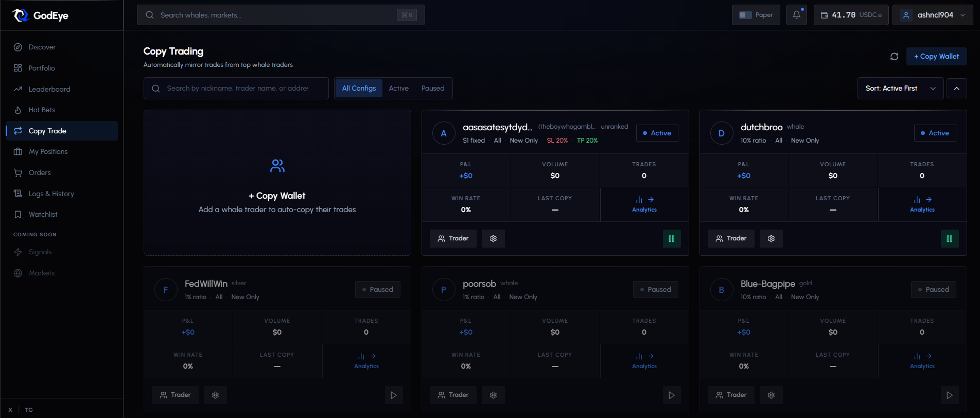The width and height of the screenshot is (980, 418).
Task: Collapse section with the up chevron button
Action: tap(957, 88)
